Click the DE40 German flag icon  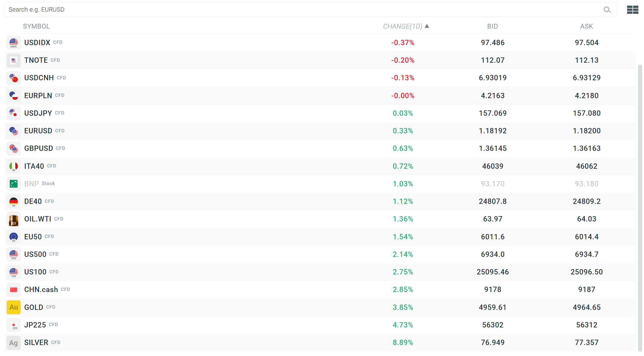coord(13,202)
